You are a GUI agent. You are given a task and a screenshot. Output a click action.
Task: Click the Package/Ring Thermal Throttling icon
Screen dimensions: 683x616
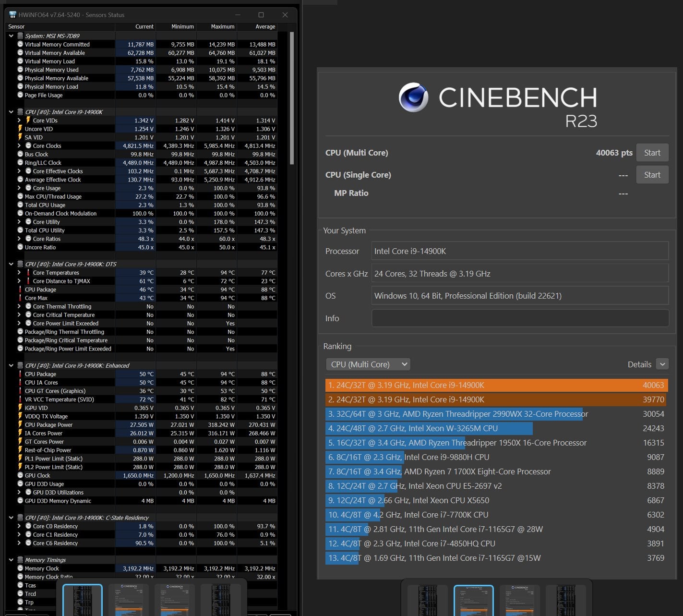pyautogui.click(x=20, y=332)
